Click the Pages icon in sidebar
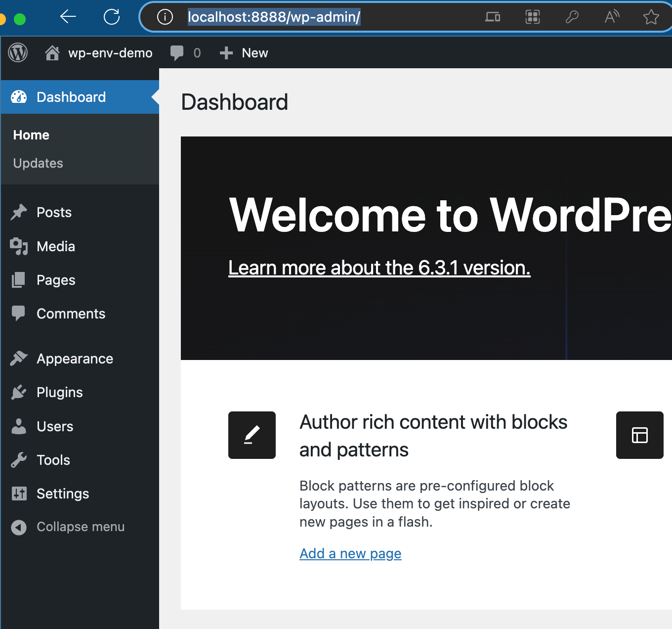The height and width of the screenshot is (629, 672). pos(19,280)
